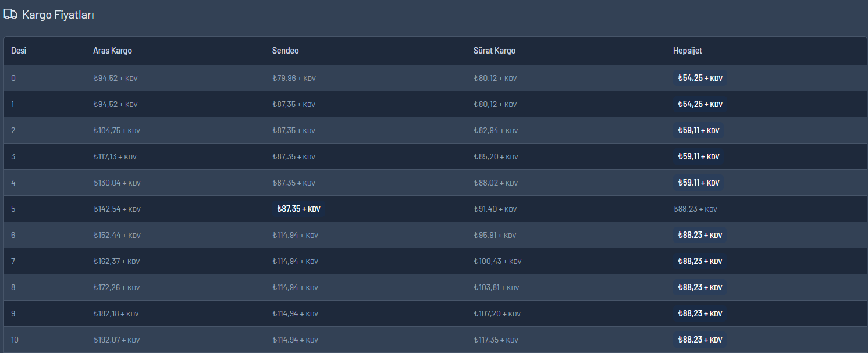The image size is (868, 353).
Task: Click Aras Kargo price ₺152,44
Action: (117, 235)
